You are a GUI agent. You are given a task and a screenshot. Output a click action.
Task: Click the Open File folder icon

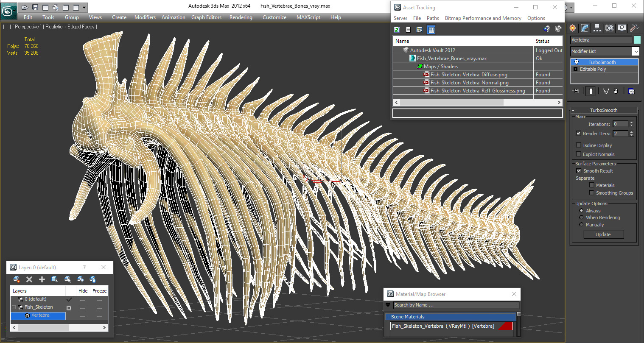(x=25, y=7)
